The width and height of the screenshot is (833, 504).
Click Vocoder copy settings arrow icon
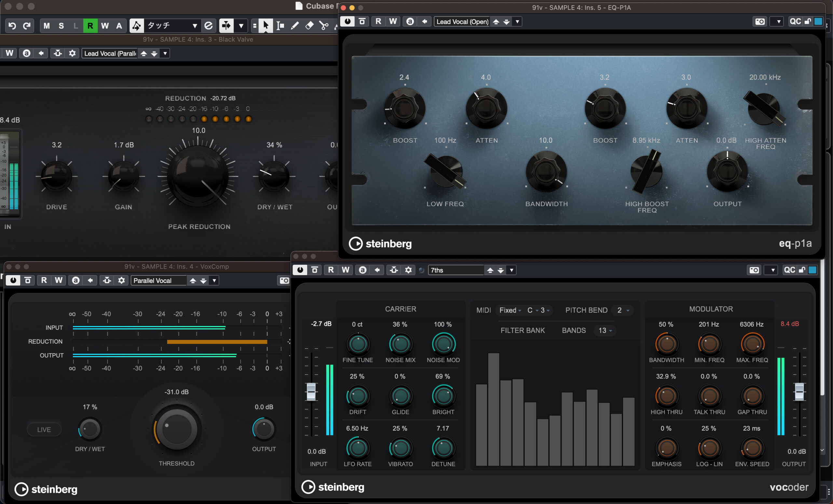[377, 270]
